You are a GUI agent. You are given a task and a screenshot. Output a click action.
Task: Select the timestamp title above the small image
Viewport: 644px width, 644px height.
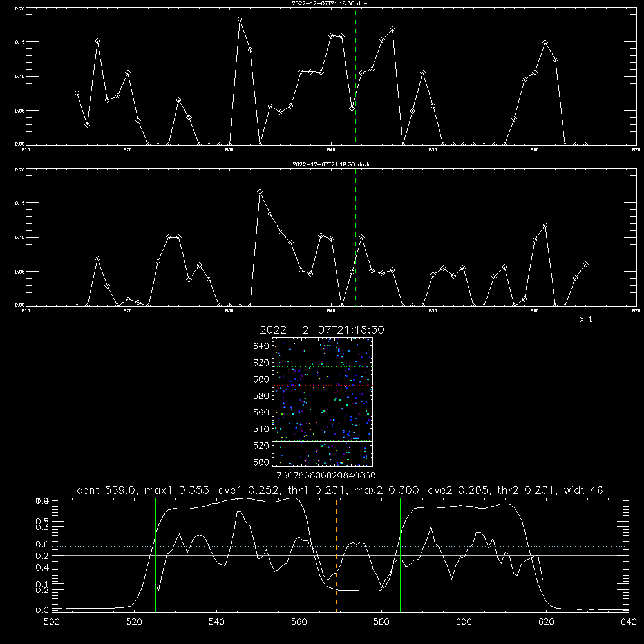point(322,330)
